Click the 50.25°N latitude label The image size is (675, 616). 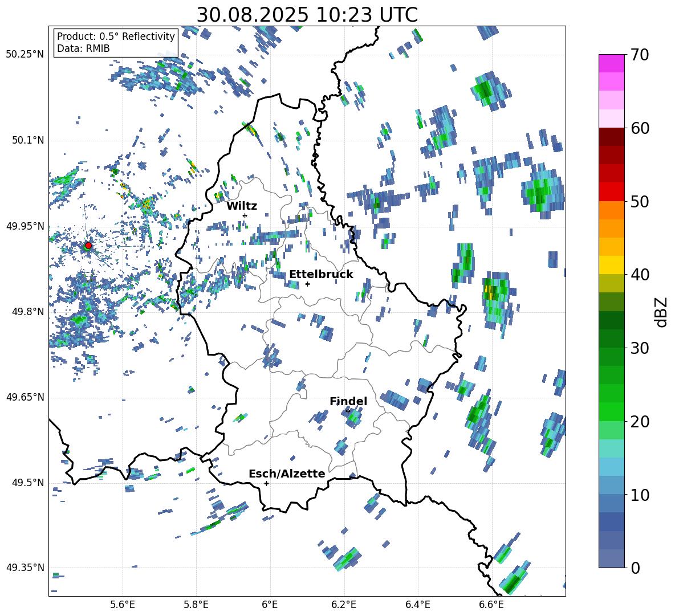click(25, 55)
